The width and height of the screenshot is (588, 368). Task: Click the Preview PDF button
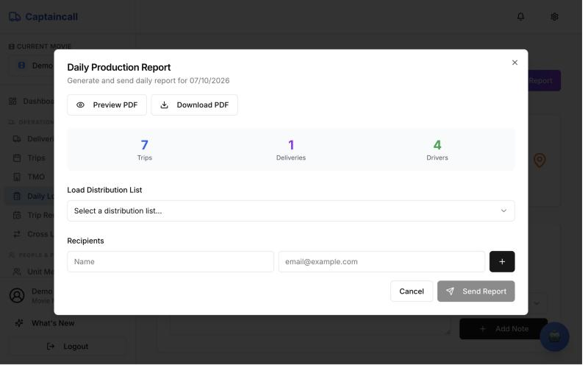[x=107, y=106]
